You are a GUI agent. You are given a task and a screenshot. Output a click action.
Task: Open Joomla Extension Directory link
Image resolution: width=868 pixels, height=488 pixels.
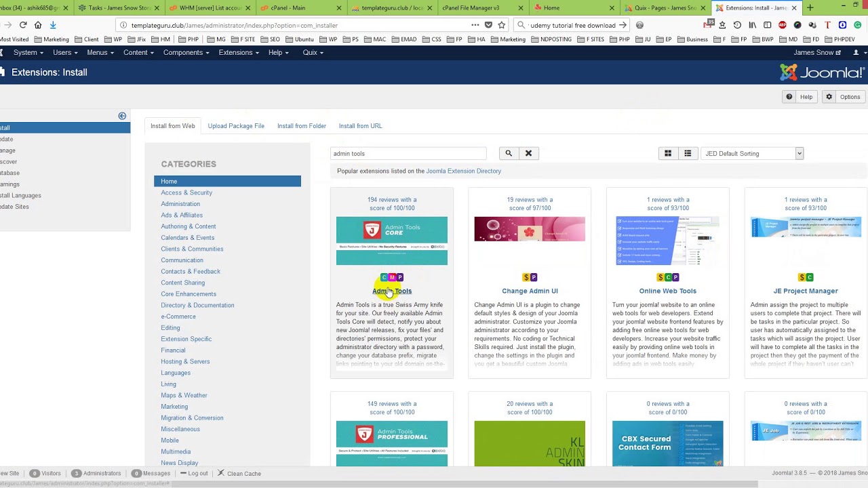pos(463,171)
